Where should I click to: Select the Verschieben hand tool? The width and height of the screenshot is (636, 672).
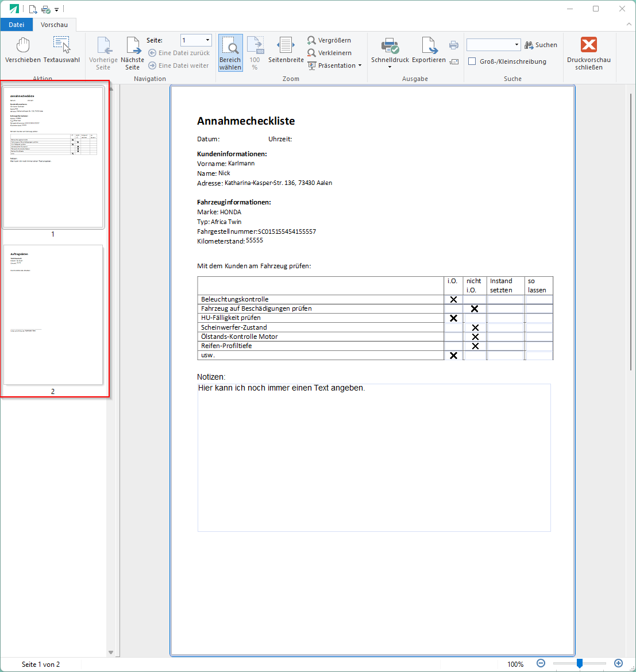coord(23,51)
